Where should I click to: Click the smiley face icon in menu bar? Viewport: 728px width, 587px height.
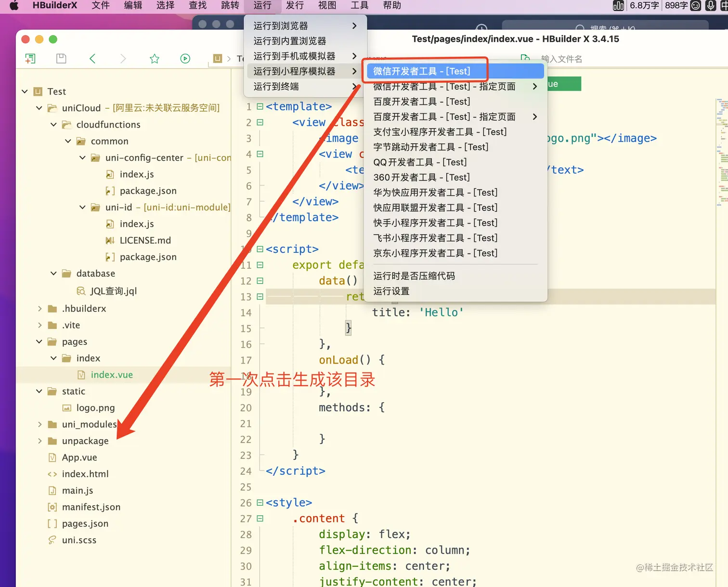pos(696,6)
